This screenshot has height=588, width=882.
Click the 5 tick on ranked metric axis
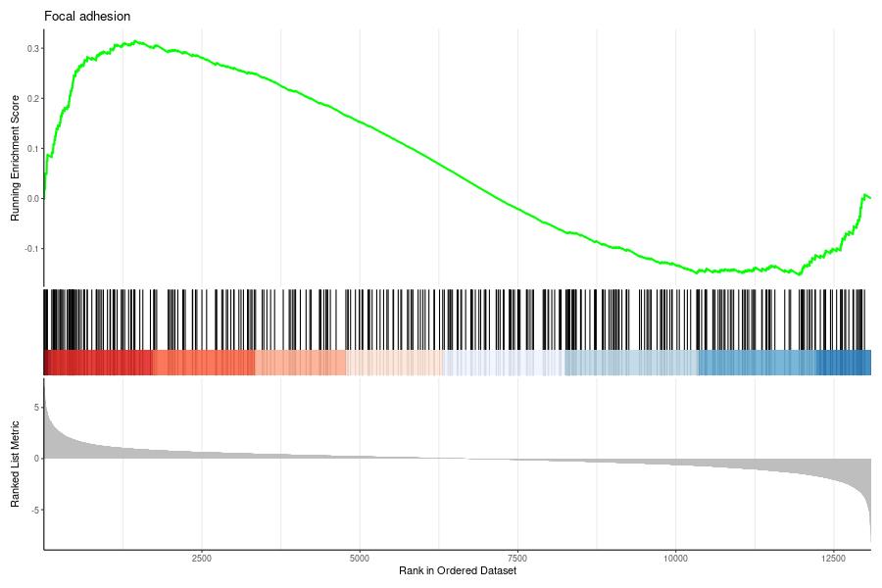[36, 408]
